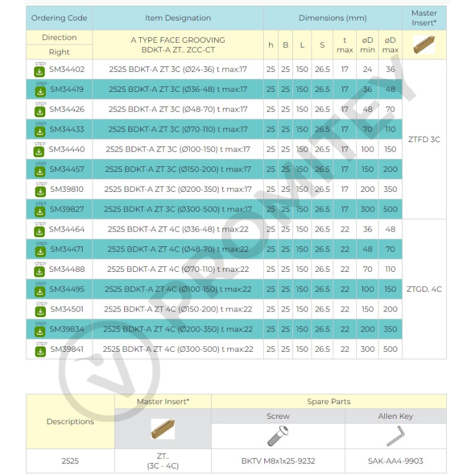Click the Allen key spare part image
The image size is (476, 476).
(395, 436)
